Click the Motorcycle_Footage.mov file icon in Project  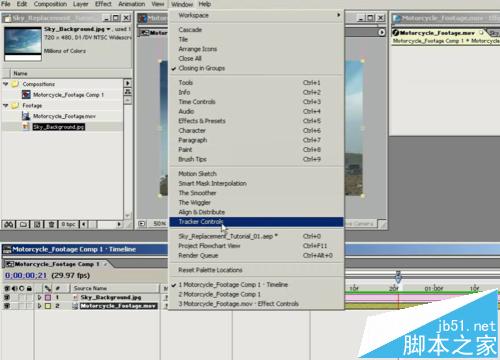pyautogui.click(x=26, y=116)
